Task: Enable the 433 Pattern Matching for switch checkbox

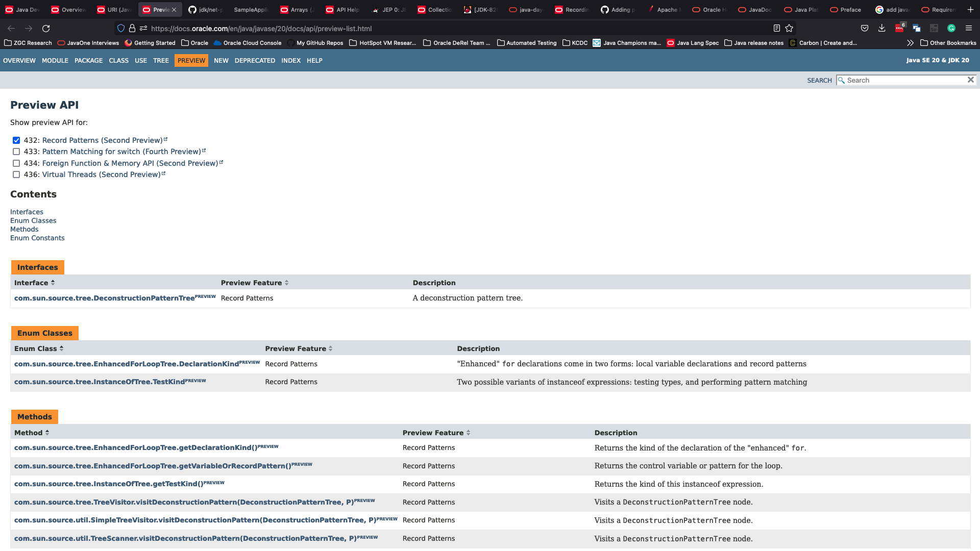Action: [x=16, y=152]
